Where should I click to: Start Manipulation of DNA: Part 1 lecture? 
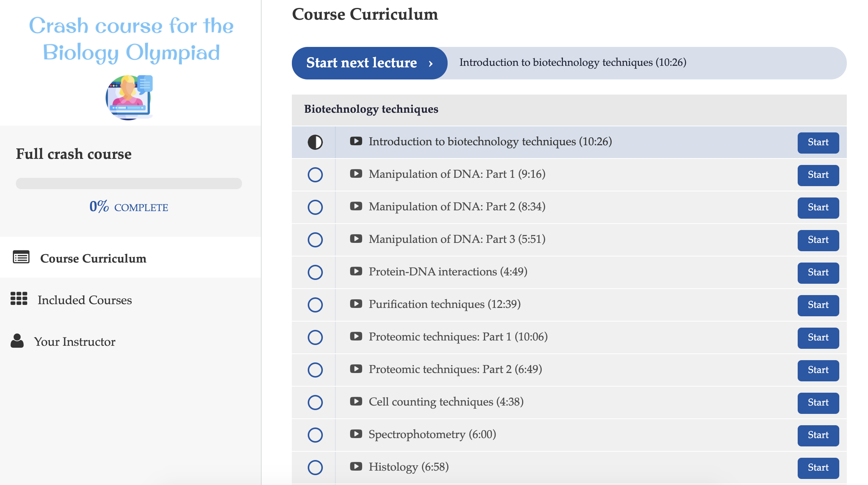click(x=818, y=175)
